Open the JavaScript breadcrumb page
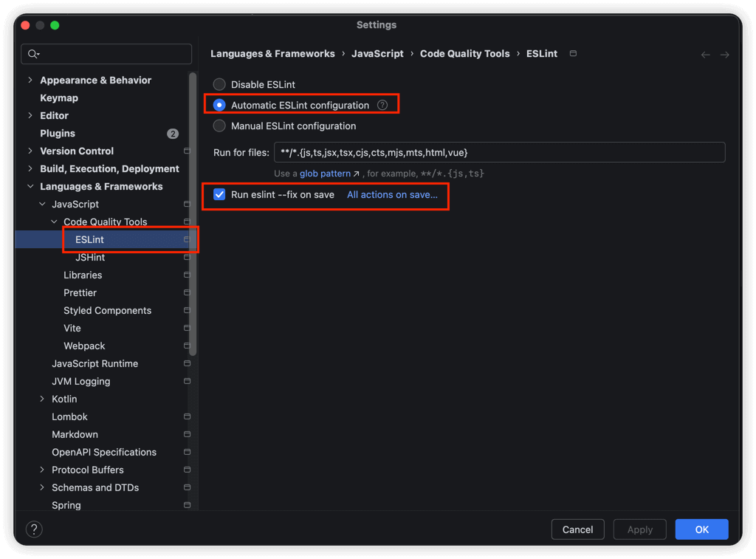This screenshot has height=559, width=756. 379,53
